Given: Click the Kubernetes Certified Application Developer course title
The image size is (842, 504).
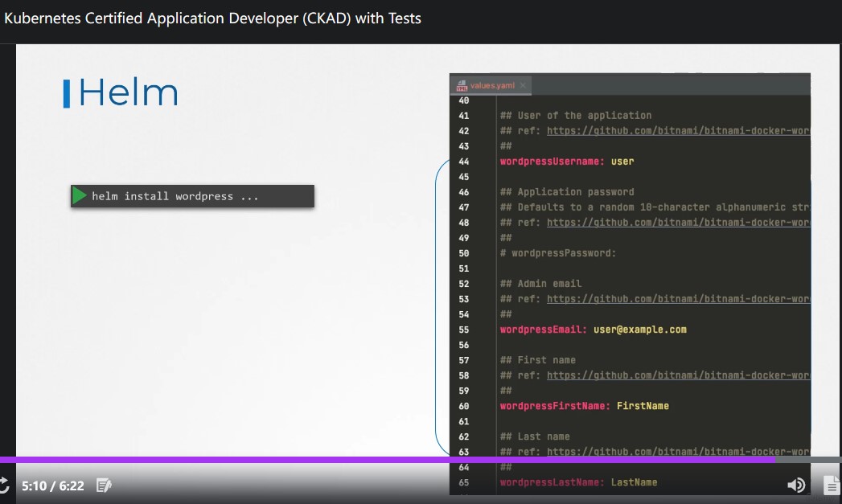Looking at the screenshot, I should tap(212, 18).
